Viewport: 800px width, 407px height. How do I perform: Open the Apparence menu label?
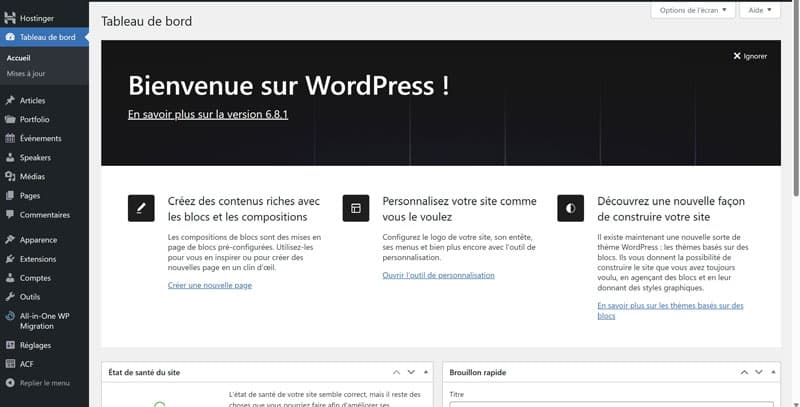pyautogui.click(x=38, y=240)
